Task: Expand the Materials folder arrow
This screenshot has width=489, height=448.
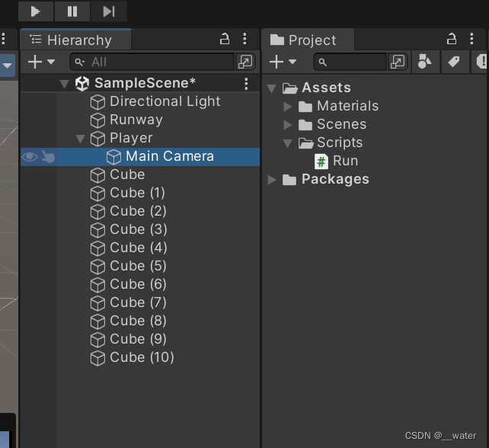Action: click(x=288, y=107)
